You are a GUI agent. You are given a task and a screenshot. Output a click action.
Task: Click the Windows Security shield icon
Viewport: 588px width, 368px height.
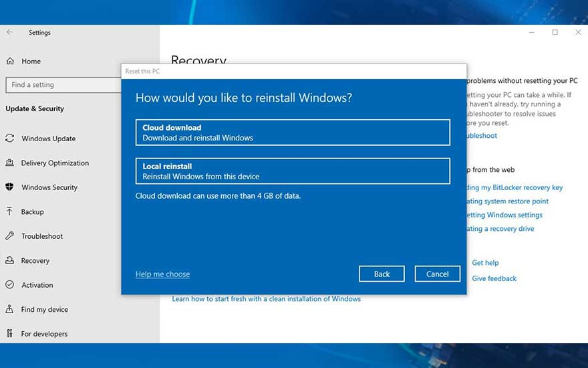click(x=10, y=187)
